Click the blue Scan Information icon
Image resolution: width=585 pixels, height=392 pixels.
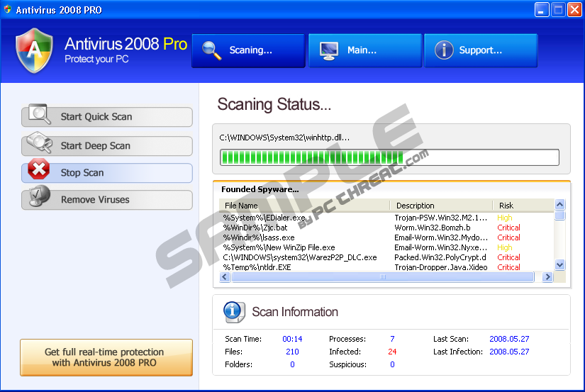(234, 312)
